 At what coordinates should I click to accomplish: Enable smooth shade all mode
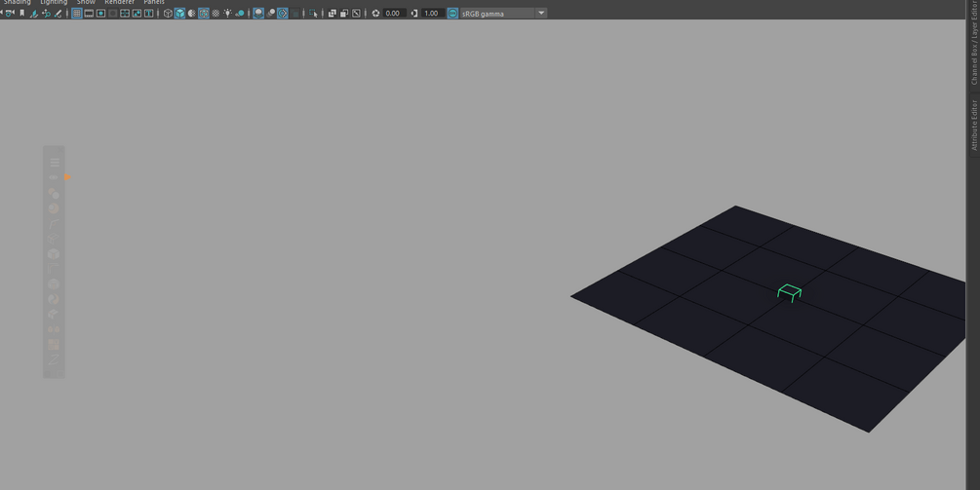180,13
